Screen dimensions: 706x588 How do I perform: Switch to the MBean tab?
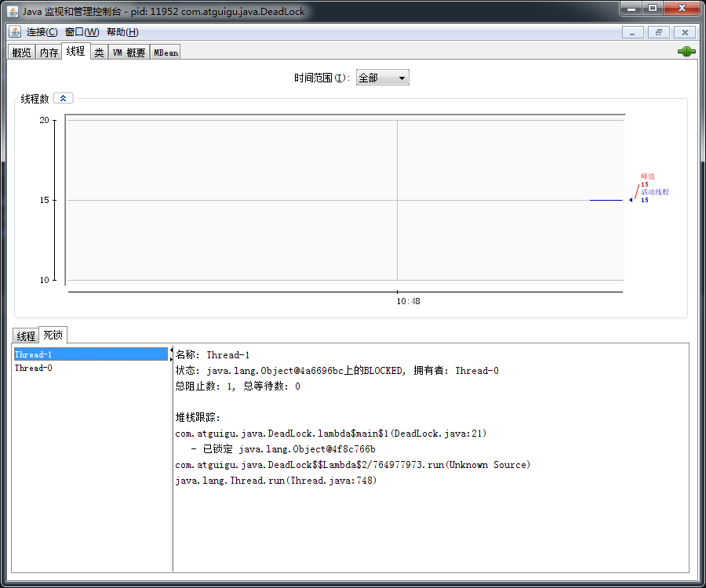166,53
